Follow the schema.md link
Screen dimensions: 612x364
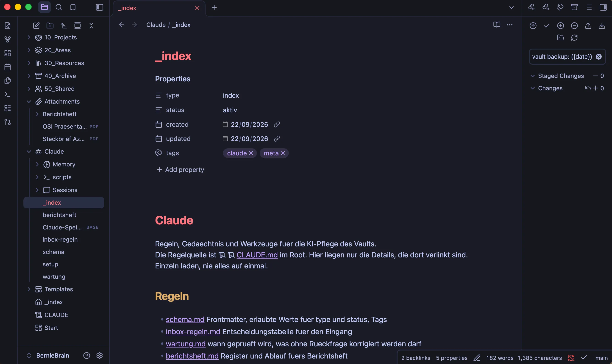coord(185,319)
